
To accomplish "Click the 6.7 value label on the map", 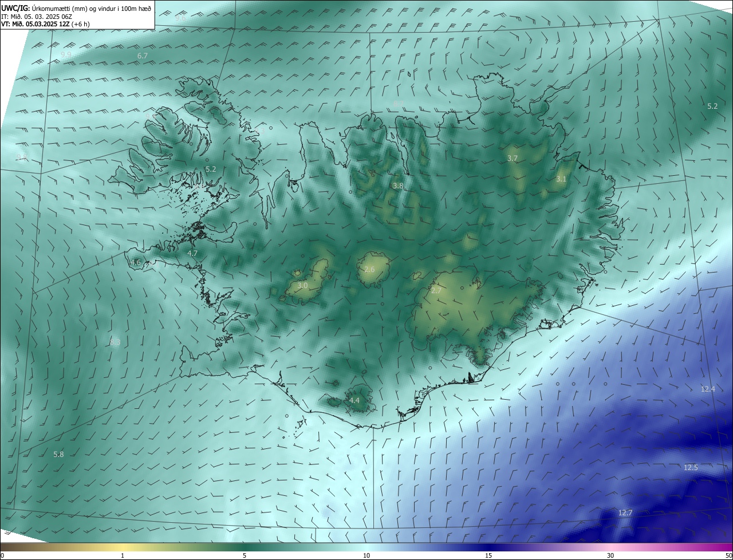I will point(143,56).
